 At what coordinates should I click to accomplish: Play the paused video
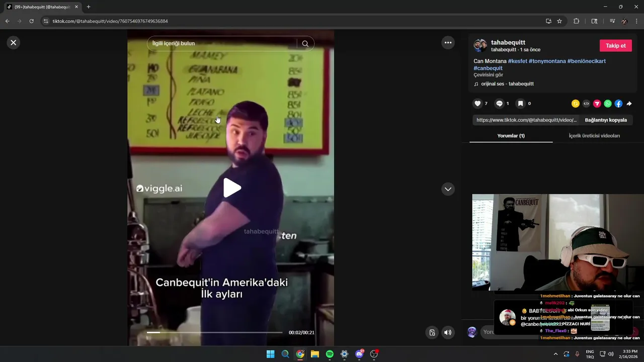[231, 188]
